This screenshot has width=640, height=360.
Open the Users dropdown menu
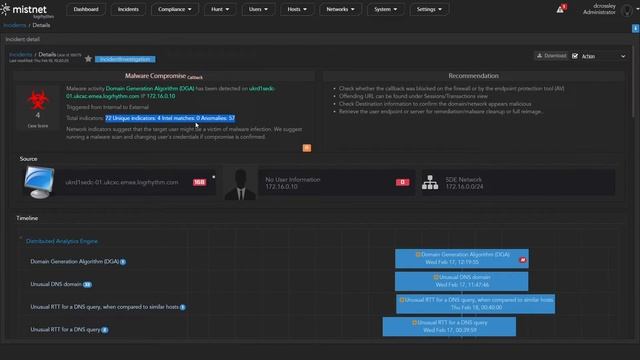tap(258, 9)
